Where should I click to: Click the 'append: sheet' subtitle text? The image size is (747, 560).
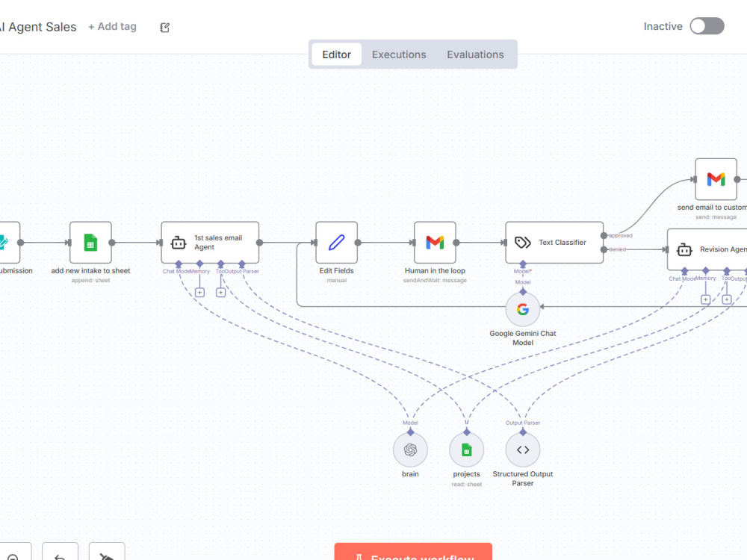(x=90, y=281)
